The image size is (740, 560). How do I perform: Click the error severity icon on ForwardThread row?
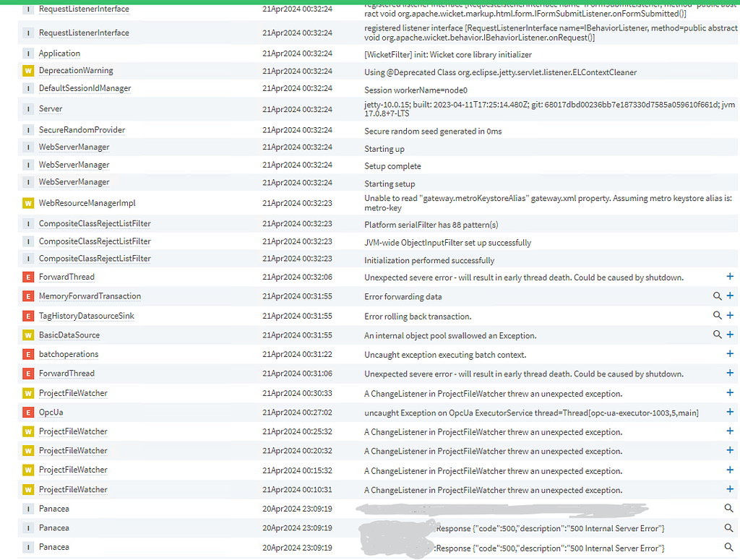point(27,277)
